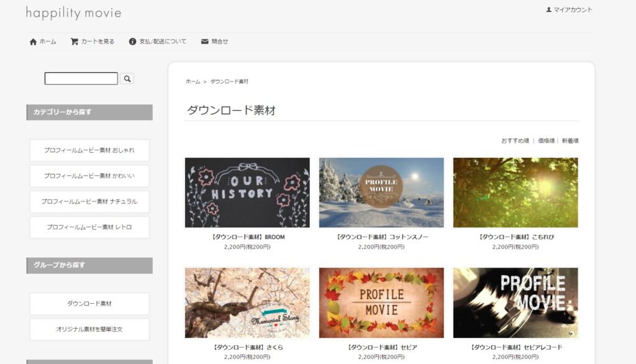Open the プロフィールムービー素材 レトロ category
Image resolution: width=636 pixels, height=364 pixels.
[89, 227]
